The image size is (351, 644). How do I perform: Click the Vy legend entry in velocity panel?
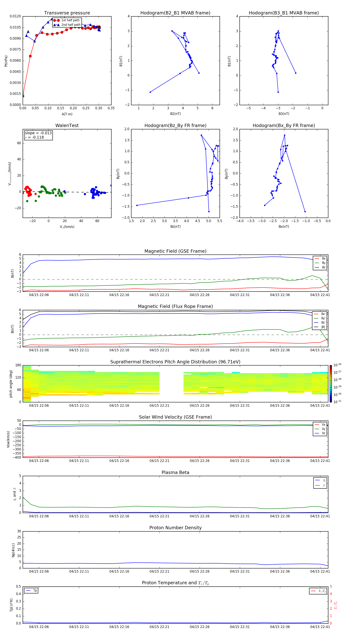(320, 429)
